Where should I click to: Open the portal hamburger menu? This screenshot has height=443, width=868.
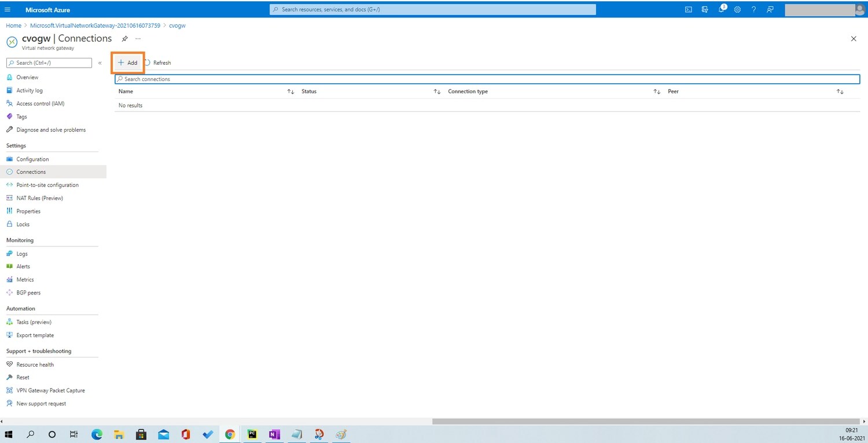point(8,10)
